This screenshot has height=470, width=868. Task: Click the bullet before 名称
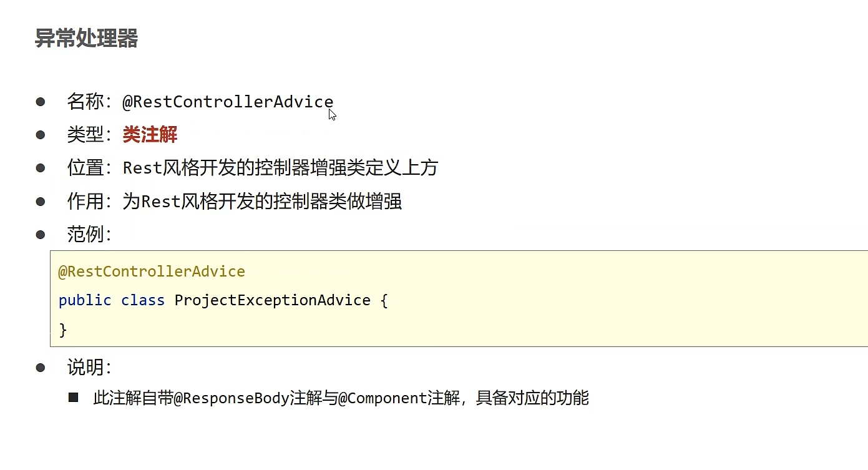coord(41,101)
